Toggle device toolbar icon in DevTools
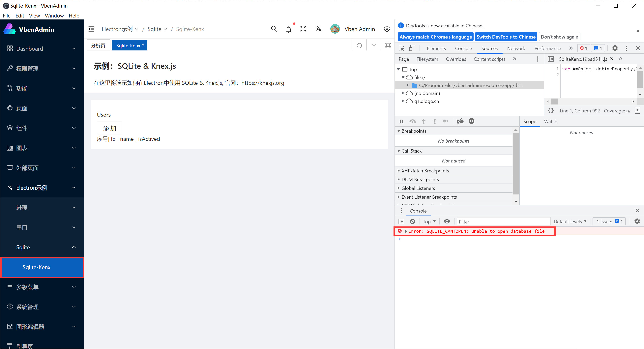Image resolution: width=644 pixels, height=349 pixels. point(412,48)
